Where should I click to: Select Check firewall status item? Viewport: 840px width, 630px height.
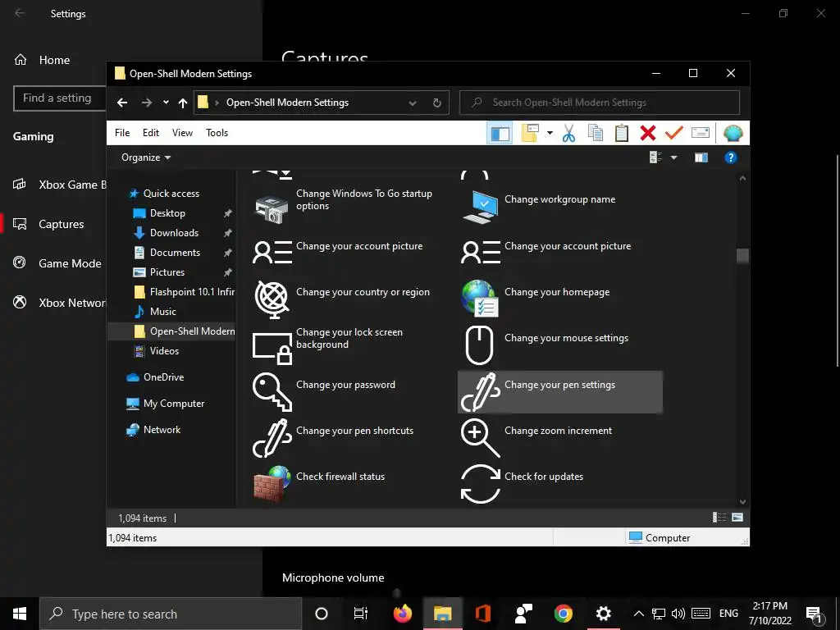(x=353, y=484)
